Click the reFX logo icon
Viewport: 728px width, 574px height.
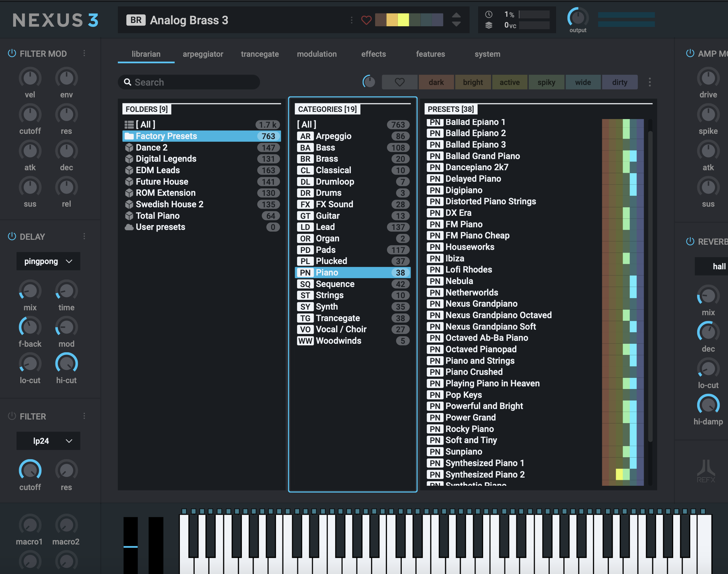pyautogui.click(x=706, y=471)
